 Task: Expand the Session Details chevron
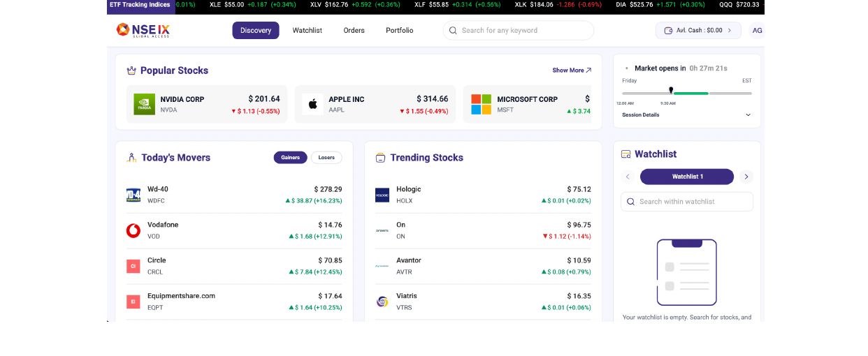click(748, 115)
